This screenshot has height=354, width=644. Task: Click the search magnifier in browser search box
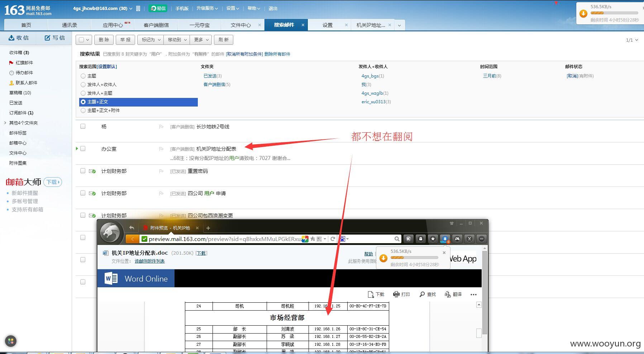[x=397, y=239]
